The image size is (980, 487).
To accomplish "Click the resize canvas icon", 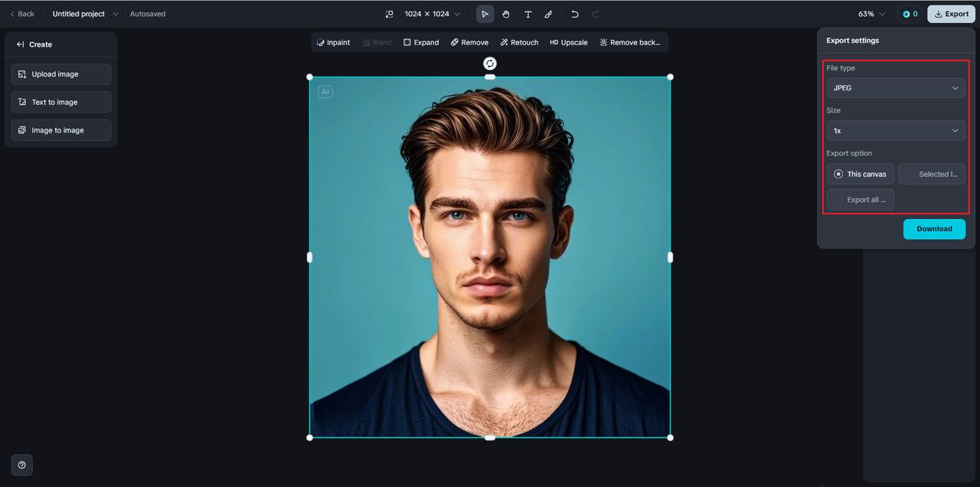I will pos(389,14).
